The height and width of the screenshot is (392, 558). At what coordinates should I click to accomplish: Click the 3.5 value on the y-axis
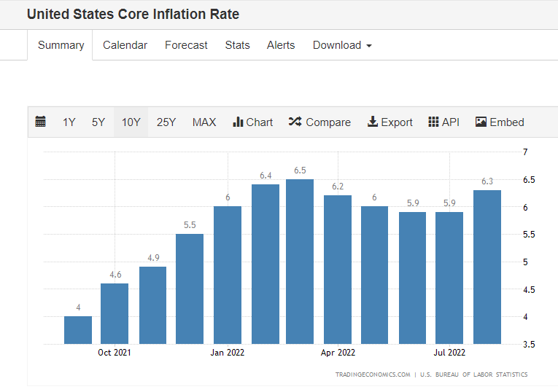click(529, 345)
